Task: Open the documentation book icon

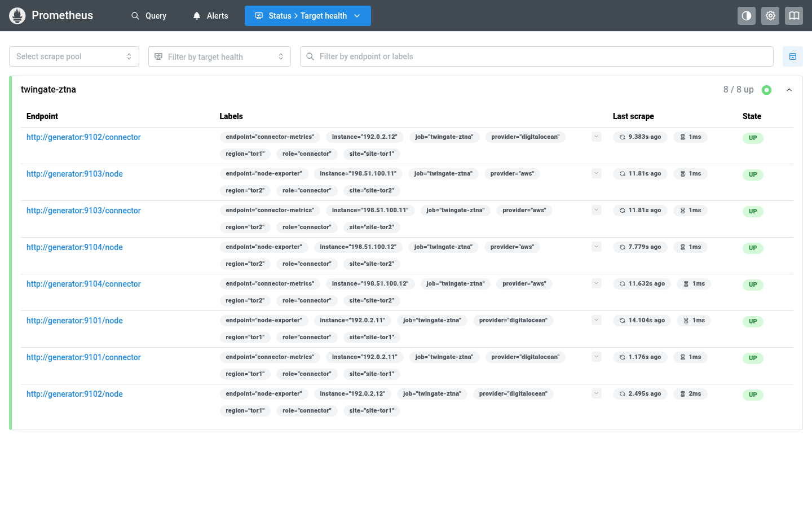Action: point(794,16)
